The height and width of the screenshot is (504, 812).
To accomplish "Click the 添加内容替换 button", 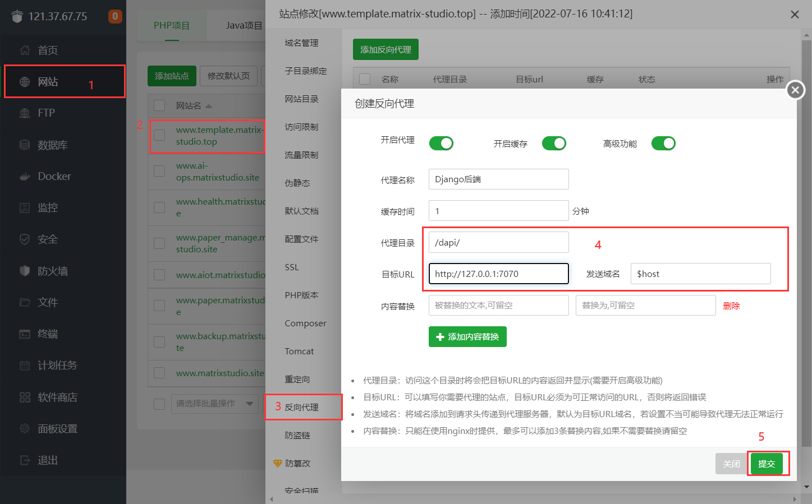I will pyautogui.click(x=467, y=337).
